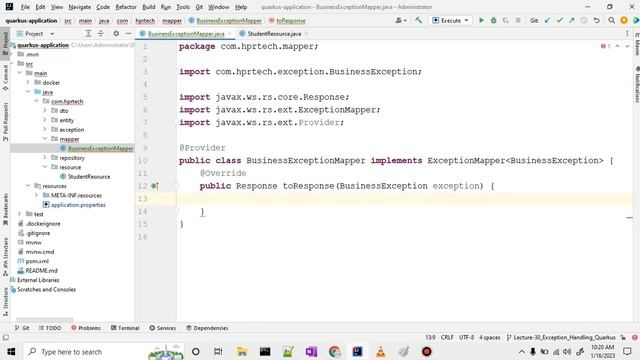Open application.properties in tree
Image resolution: width=640 pixels, height=360 pixels.
click(x=78, y=204)
